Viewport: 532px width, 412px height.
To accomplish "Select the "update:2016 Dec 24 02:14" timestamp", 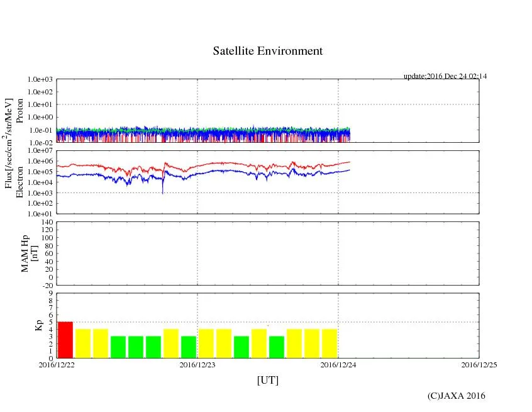I will (445, 76).
